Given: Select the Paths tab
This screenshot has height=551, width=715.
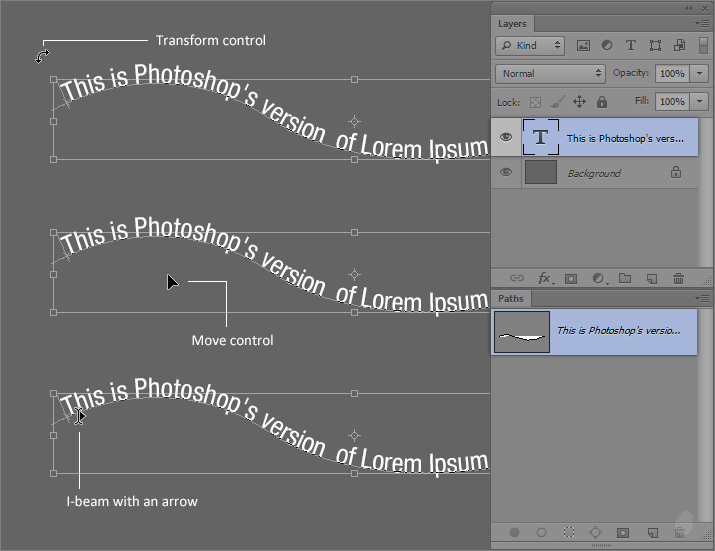Looking at the screenshot, I should (511, 298).
